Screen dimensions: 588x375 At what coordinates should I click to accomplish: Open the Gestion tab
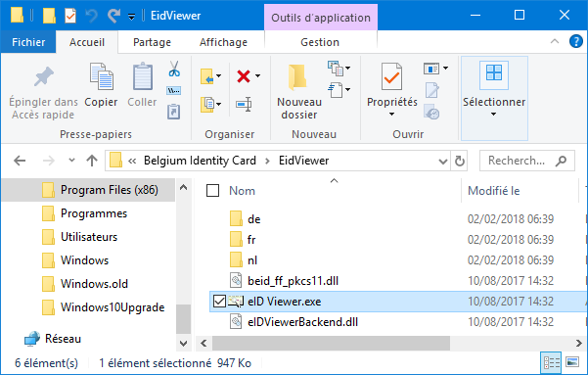pos(320,42)
